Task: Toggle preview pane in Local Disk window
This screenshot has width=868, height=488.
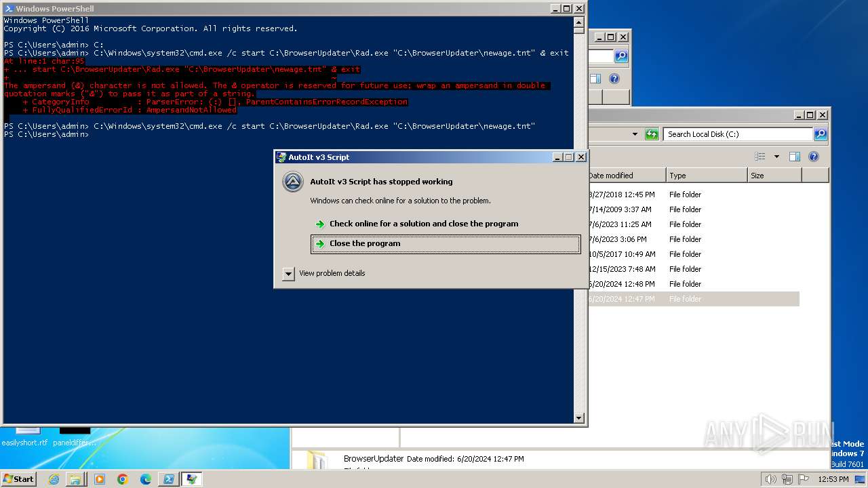Action: click(795, 157)
